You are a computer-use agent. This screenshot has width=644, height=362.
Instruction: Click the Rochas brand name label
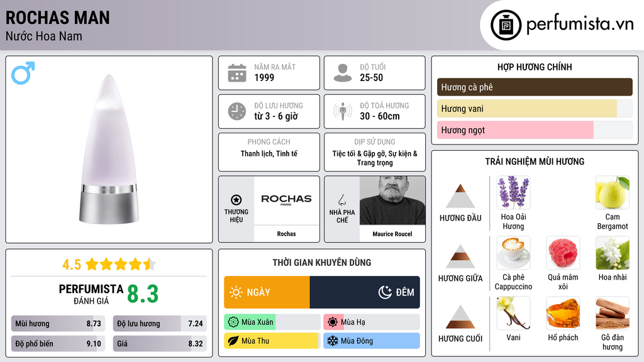[x=286, y=234]
